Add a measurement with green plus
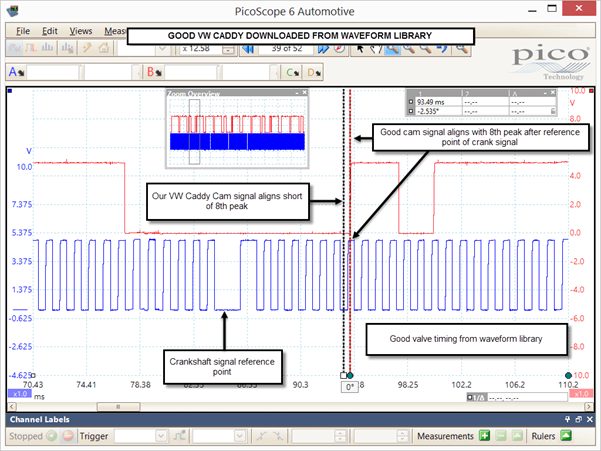601x451 pixels. [x=484, y=436]
